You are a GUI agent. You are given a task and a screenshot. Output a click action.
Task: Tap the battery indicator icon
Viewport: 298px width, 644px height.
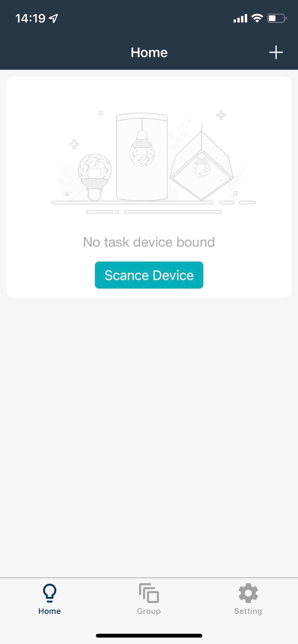coord(277,18)
